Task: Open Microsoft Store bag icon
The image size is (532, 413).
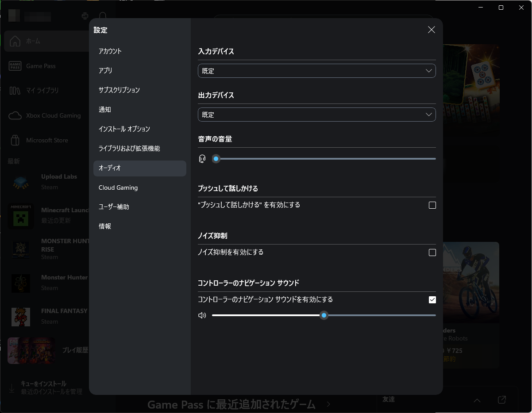Action: pyautogui.click(x=15, y=140)
